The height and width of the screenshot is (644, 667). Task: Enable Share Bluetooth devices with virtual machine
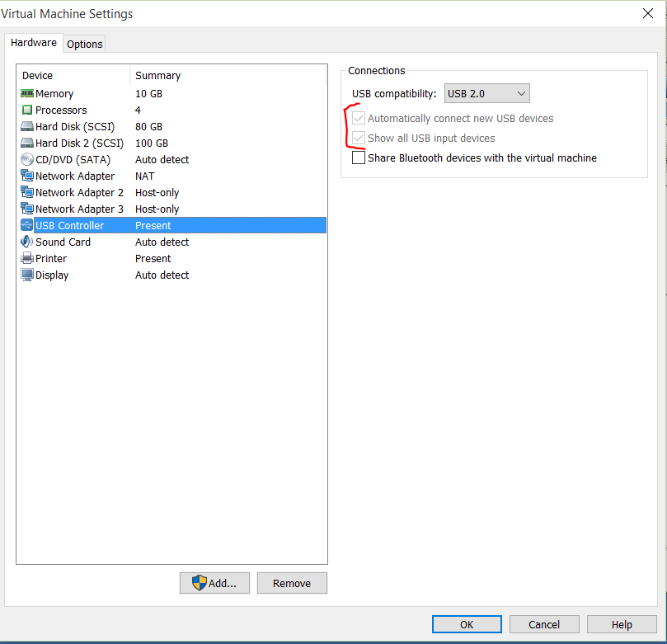359,157
